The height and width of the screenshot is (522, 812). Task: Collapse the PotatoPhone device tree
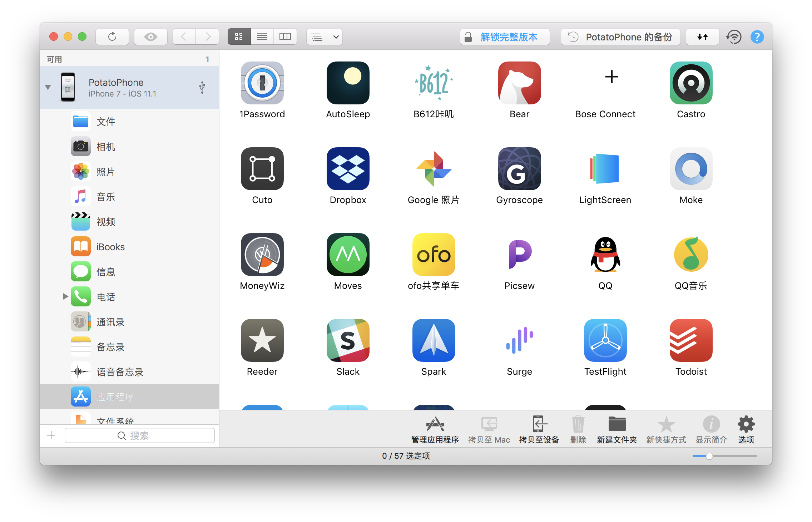pyautogui.click(x=48, y=87)
